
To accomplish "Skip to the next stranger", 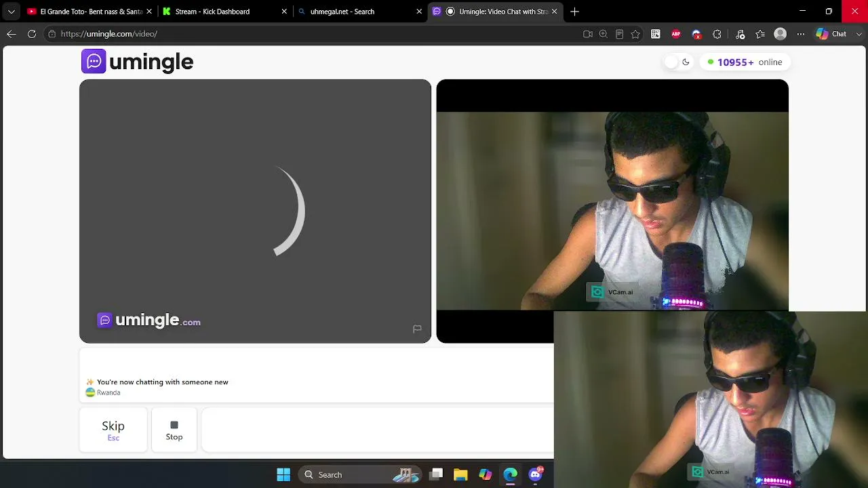I will (x=113, y=430).
